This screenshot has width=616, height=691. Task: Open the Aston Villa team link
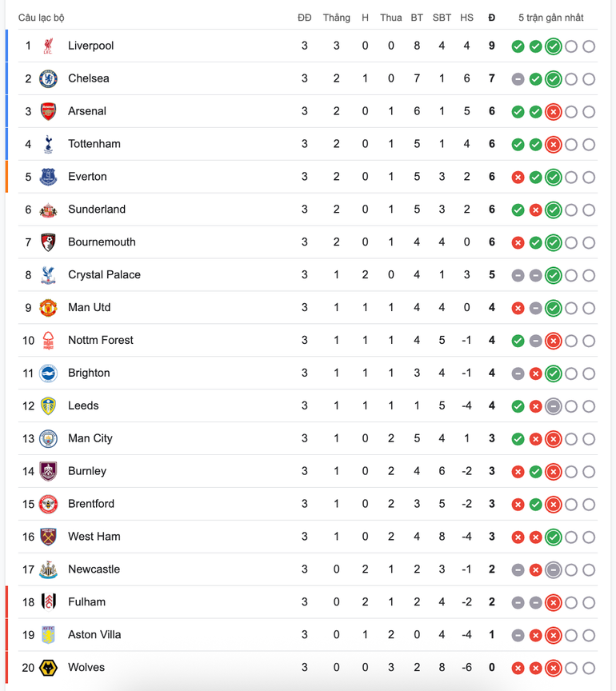94,634
